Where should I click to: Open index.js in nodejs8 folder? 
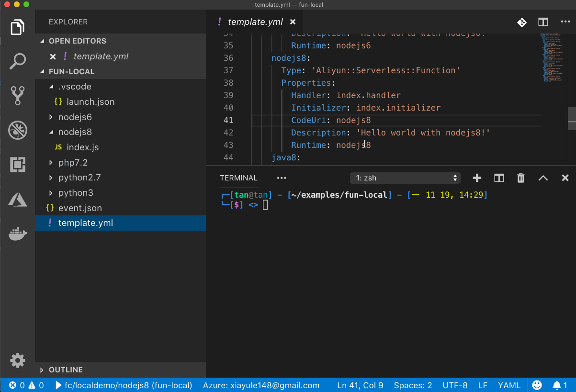tap(120, 147)
